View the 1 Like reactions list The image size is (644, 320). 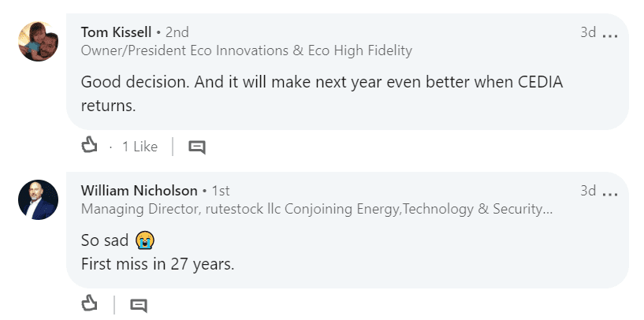pyautogui.click(x=140, y=147)
